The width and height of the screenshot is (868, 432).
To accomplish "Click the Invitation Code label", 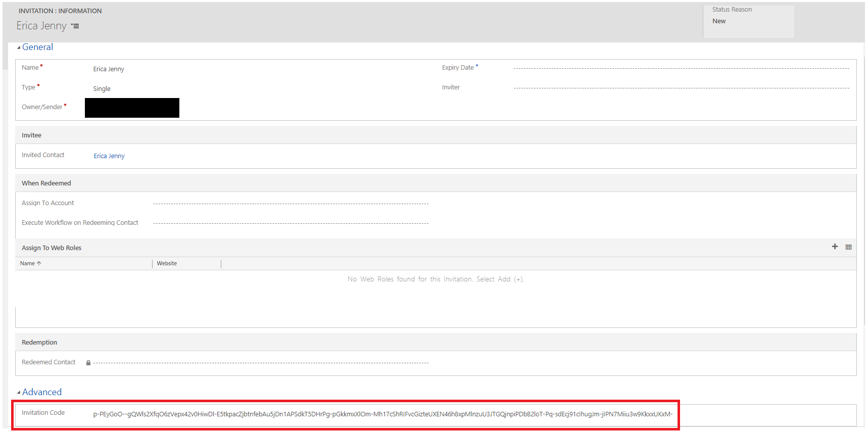I will pyautogui.click(x=43, y=413).
